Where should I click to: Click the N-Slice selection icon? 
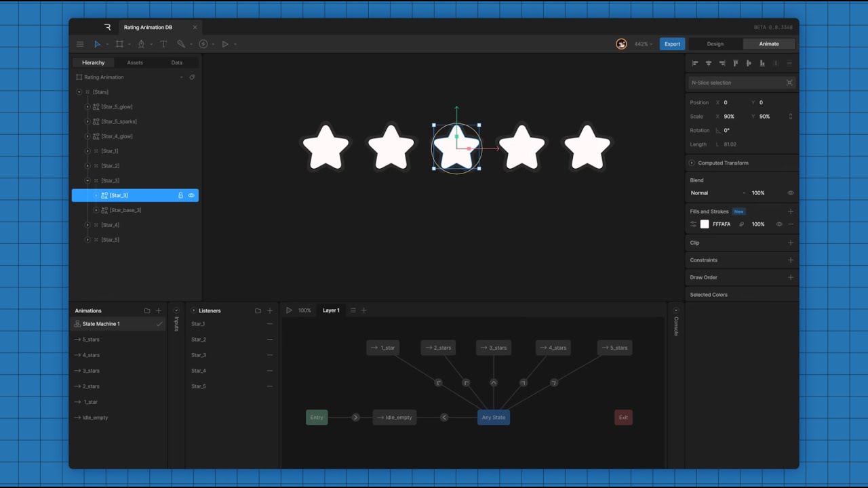click(x=789, y=83)
